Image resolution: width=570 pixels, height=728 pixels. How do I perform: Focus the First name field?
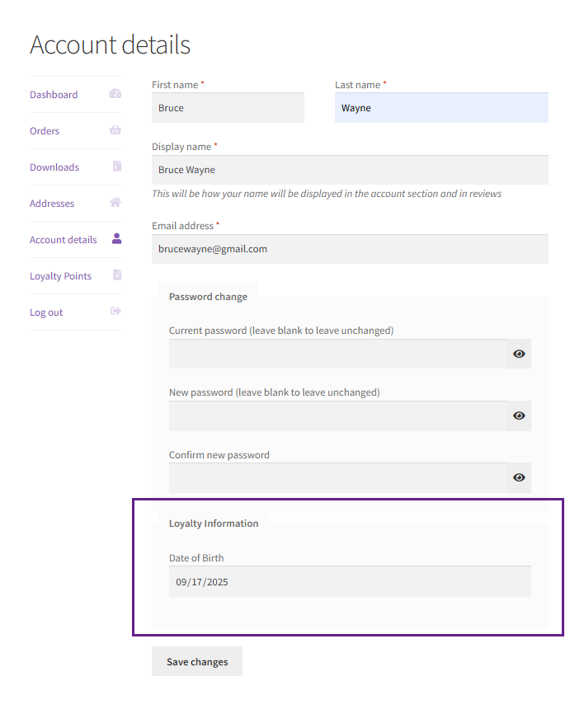(228, 108)
